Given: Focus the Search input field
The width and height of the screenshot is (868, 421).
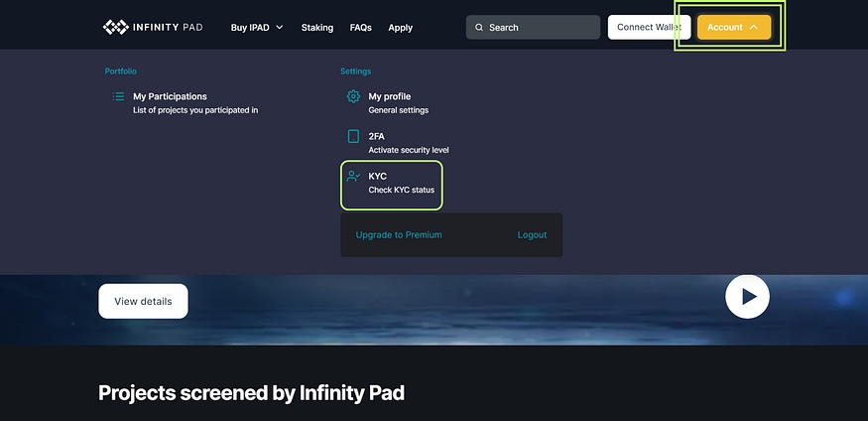Looking at the screenshot, I should point(541,28).
